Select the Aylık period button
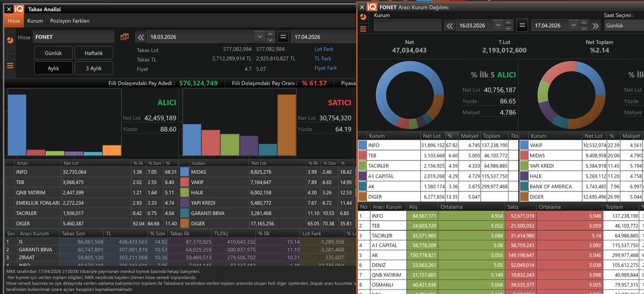This screenshot has height=294, width=644. [x=54, y=68]
